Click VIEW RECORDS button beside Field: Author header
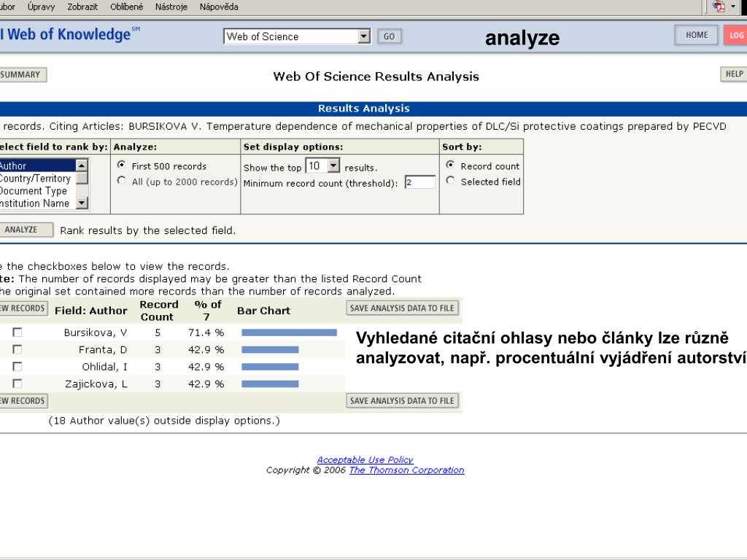Viewport: 747px width, 560px height. (23, 308)
